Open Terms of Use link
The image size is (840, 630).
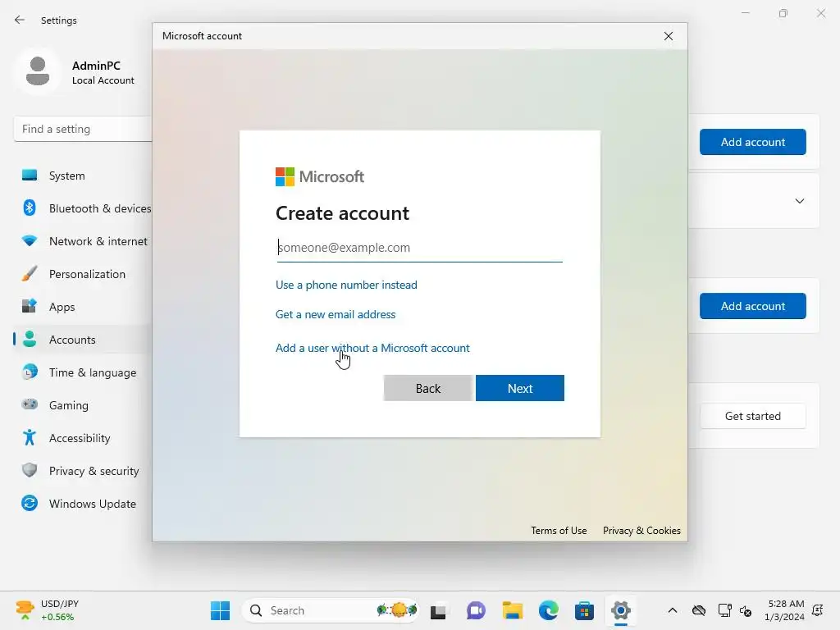559,531
